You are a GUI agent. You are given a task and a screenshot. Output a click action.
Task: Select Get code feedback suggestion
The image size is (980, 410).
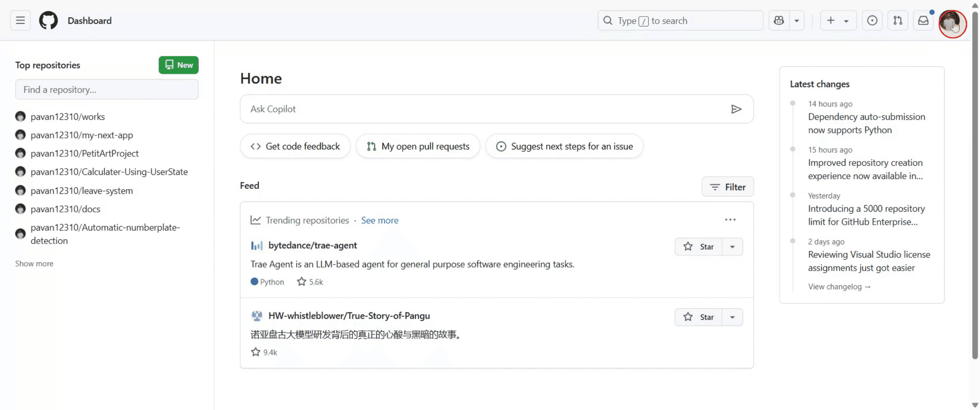click(295, 146)
